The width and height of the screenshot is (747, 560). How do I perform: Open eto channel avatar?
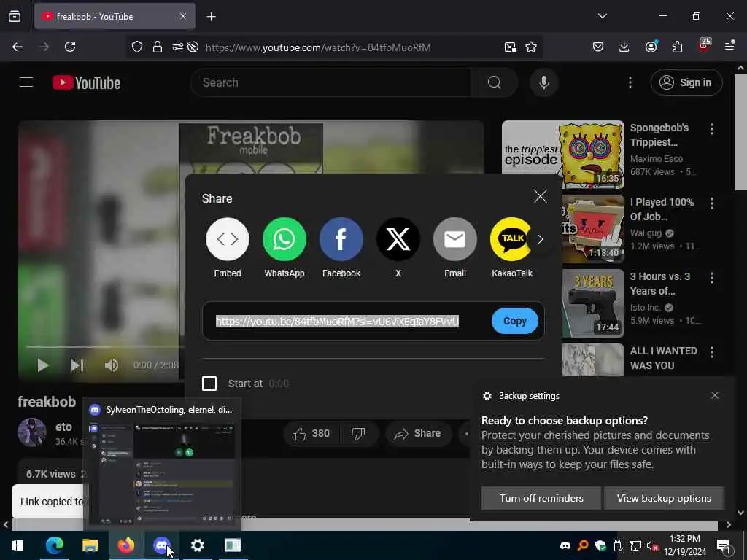point(32,432)
